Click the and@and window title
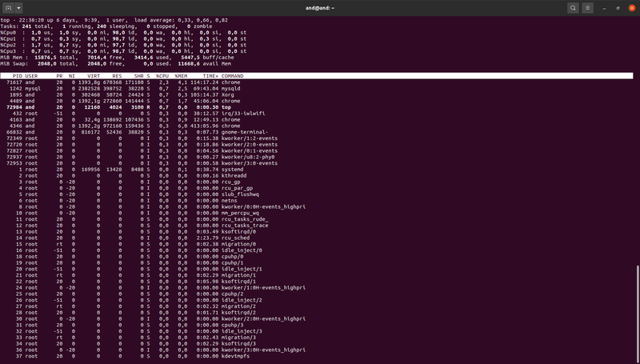The width and height of the screenshot is (640, 364). click(322, 8)
